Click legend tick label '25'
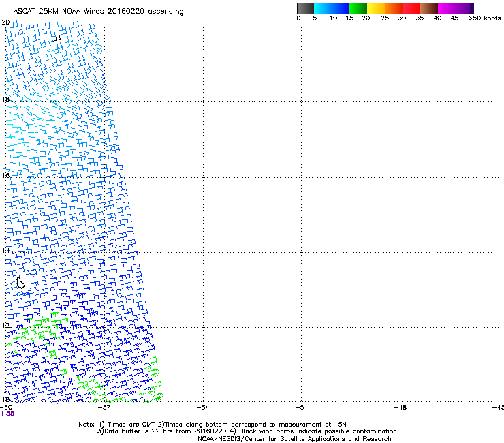504x443 pixels. (385, 18)
